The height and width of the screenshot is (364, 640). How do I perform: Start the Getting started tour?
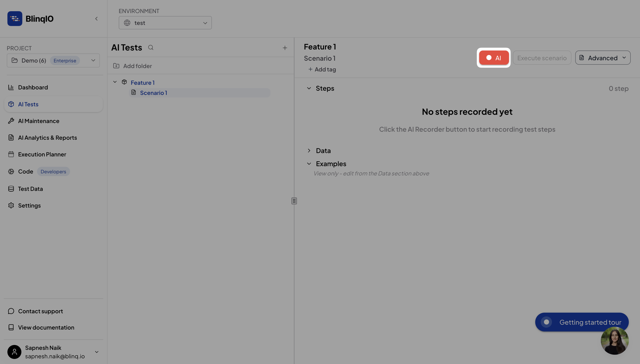[581, 322]
